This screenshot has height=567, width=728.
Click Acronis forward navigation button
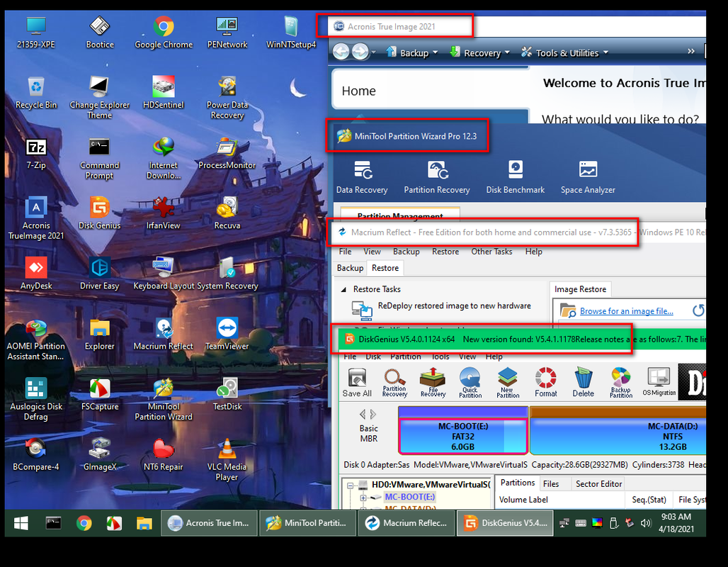pyautogui.click(x=360, y=52)
